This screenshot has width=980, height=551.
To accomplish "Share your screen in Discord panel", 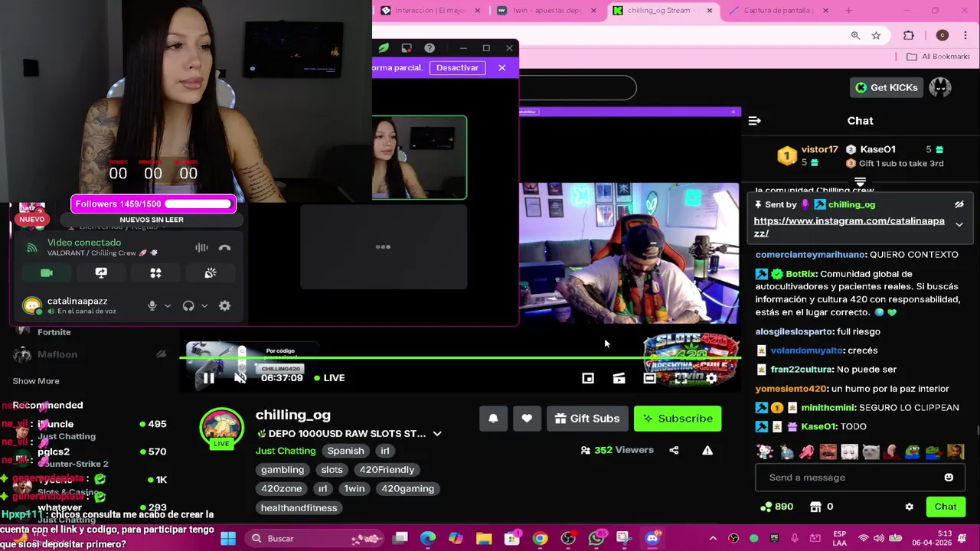I will coord(101,273).
